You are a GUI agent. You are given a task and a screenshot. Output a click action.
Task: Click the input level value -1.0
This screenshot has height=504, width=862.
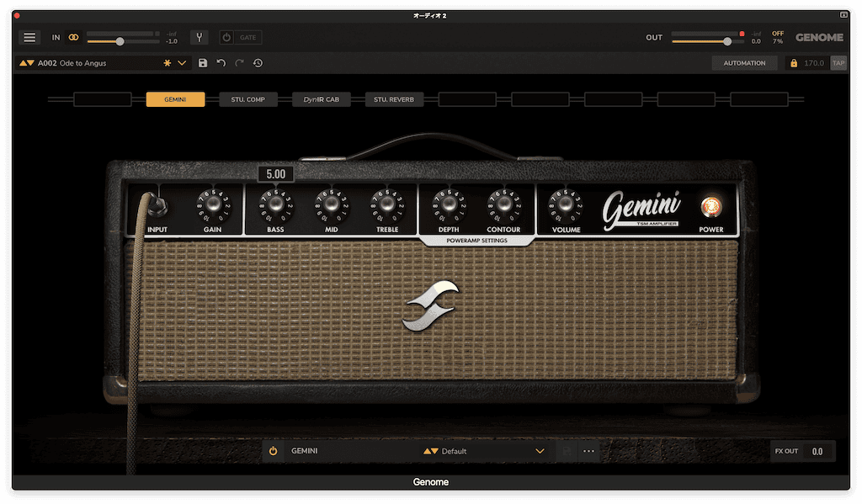(172, 41)
